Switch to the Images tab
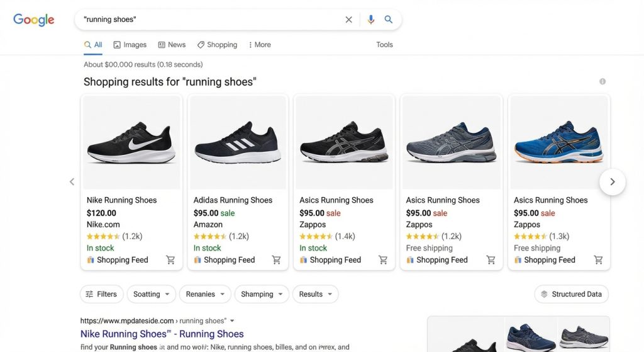644x352 pixels. tap(130, 45)
